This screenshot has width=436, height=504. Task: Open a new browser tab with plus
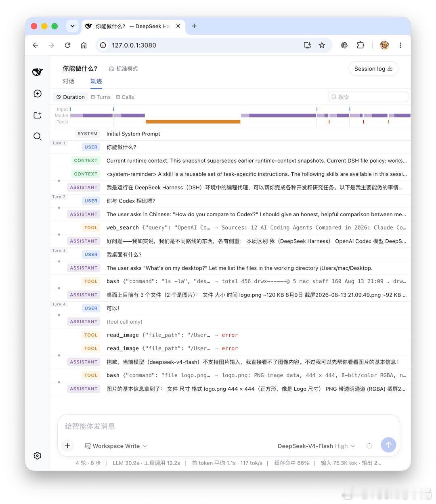click(x=194, y=26)
